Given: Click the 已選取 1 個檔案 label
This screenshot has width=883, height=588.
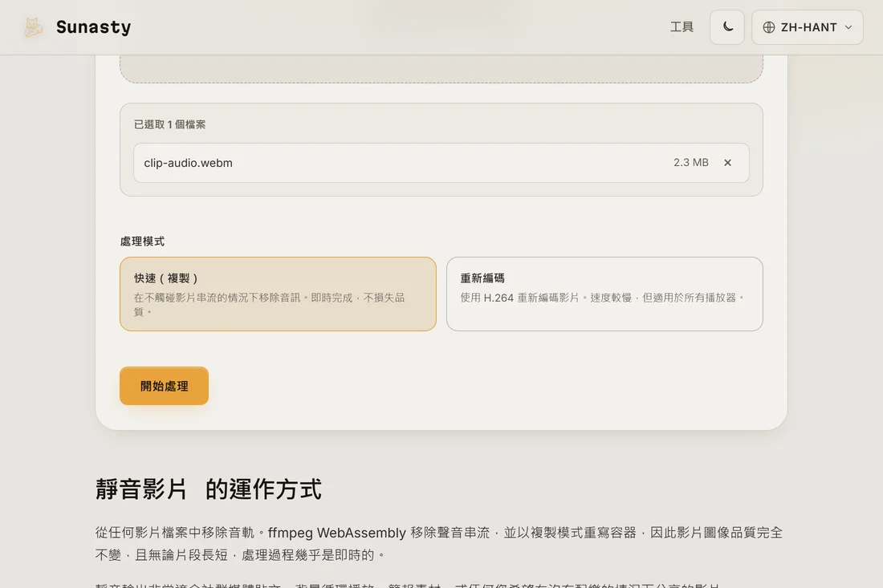Looking at the screenshot, I should [x=169, y=124].
